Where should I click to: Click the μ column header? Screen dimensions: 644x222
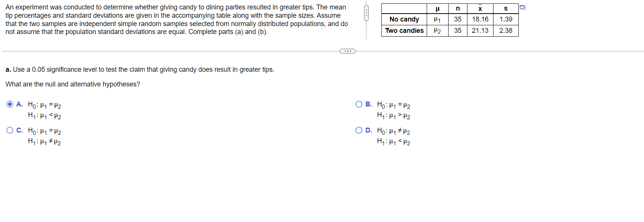[x=437, y=8]
